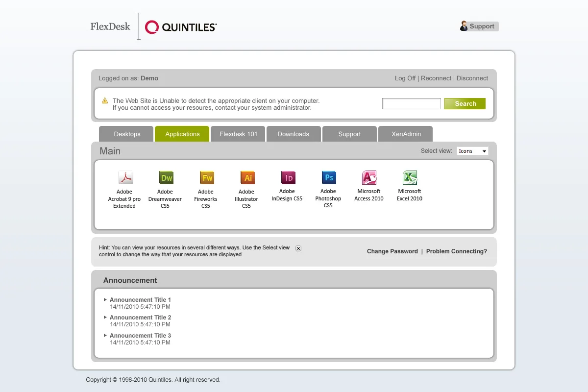The image size is (588, 392).
Task: Click the Reconnect link
Action: point(436,78)
